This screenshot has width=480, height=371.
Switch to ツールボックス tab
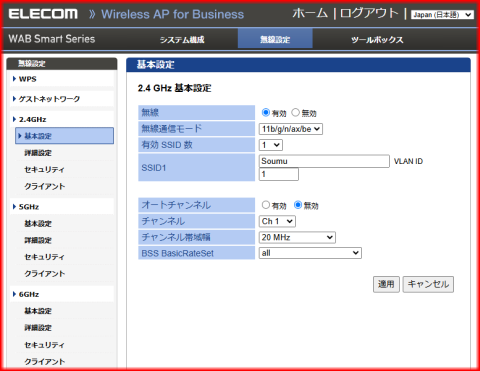pyautogui.click(x=377, y=40)
